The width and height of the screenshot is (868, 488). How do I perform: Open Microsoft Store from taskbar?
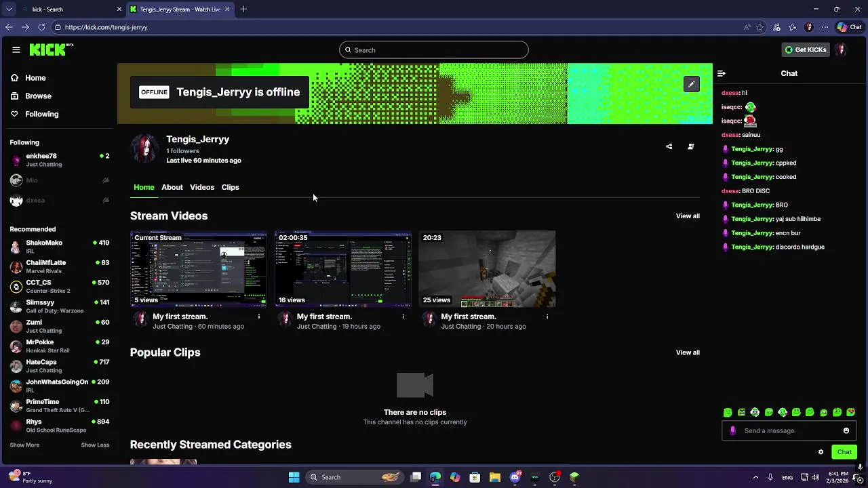[475, 477]
